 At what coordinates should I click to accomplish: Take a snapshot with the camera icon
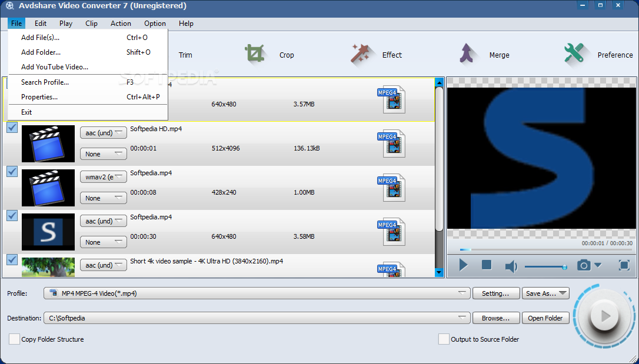(x=584, y=265)
